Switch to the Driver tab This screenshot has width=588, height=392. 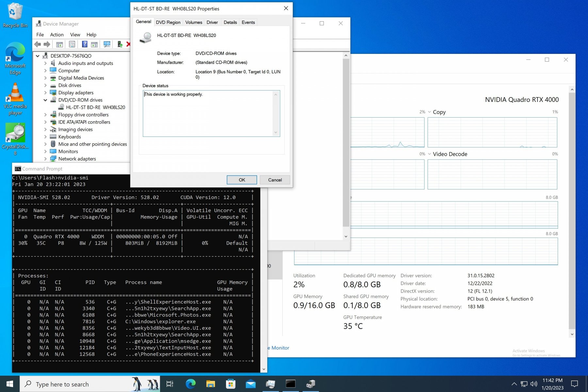tap(212, 22)
